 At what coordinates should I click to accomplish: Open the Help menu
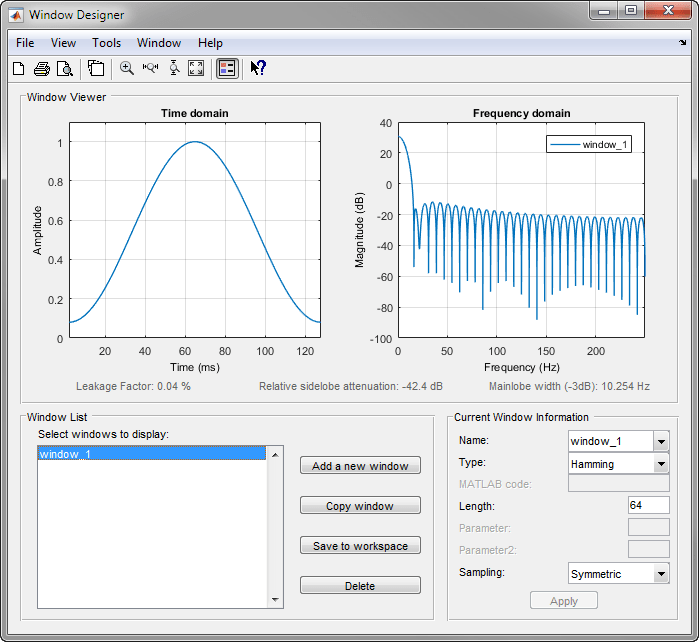click(210, 43)
